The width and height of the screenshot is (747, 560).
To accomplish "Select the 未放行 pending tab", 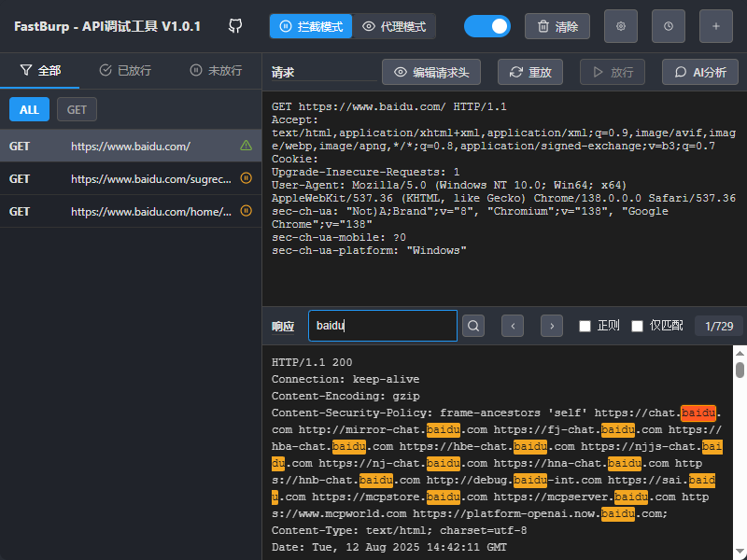I will pos(216,71).
